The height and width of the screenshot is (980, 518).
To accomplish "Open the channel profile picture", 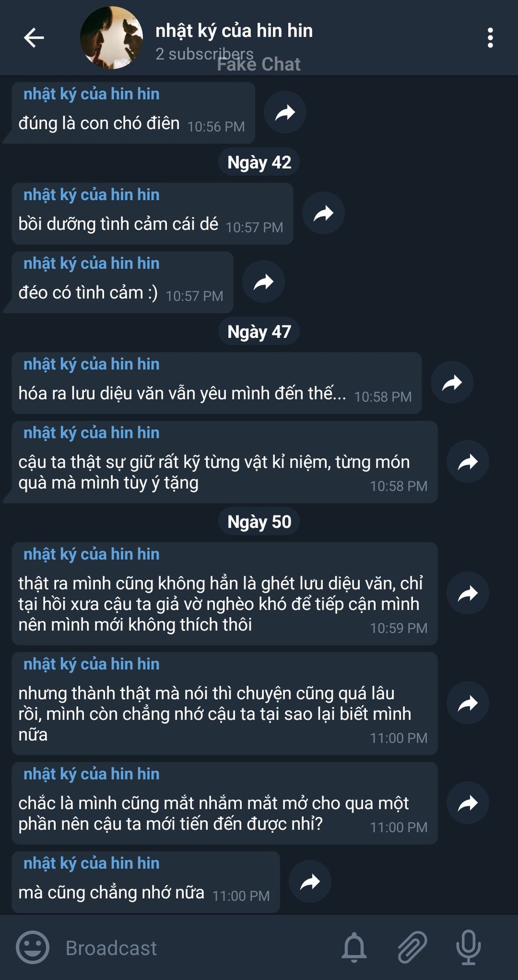I will coord(112,38).
